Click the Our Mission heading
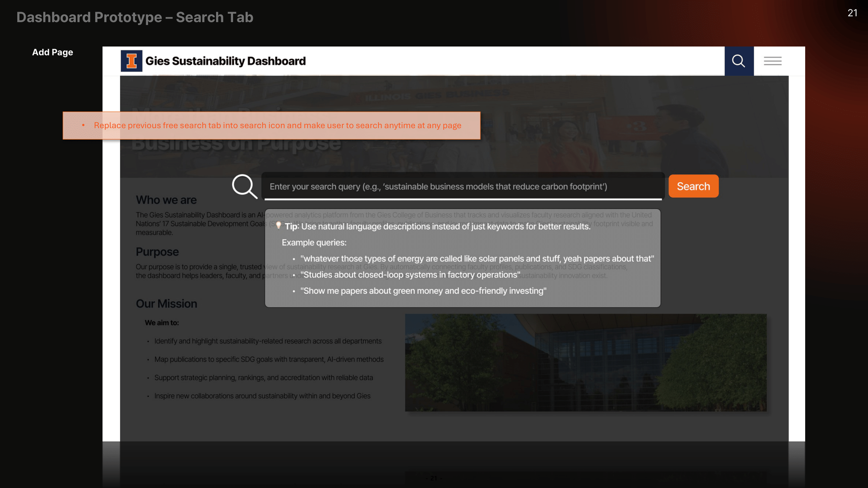The height and width of the screenshot is (488, 868). tap(166, 304)
